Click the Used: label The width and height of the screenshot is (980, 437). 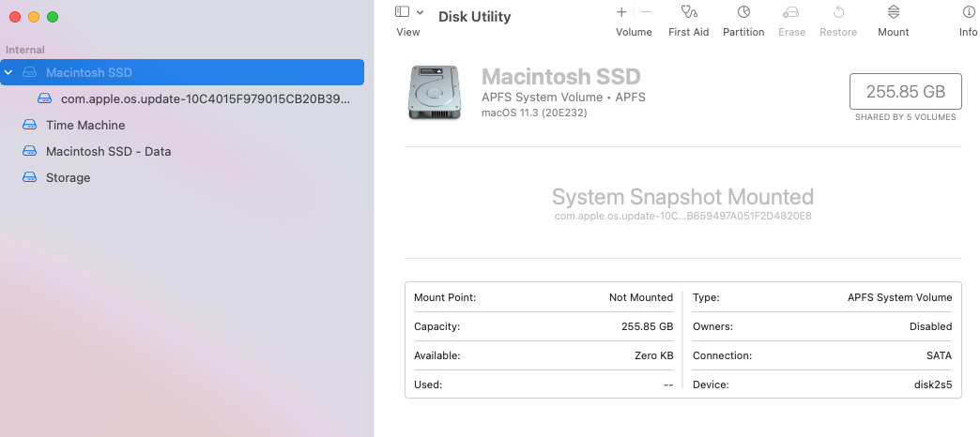[428, 385]
